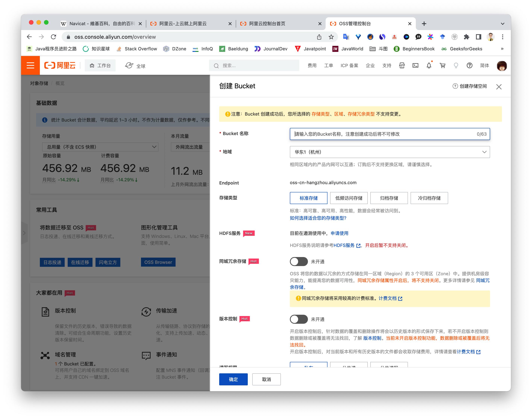
Task: Open 总用量 storage usage dropdown
Action: click(x=100, y=147)
